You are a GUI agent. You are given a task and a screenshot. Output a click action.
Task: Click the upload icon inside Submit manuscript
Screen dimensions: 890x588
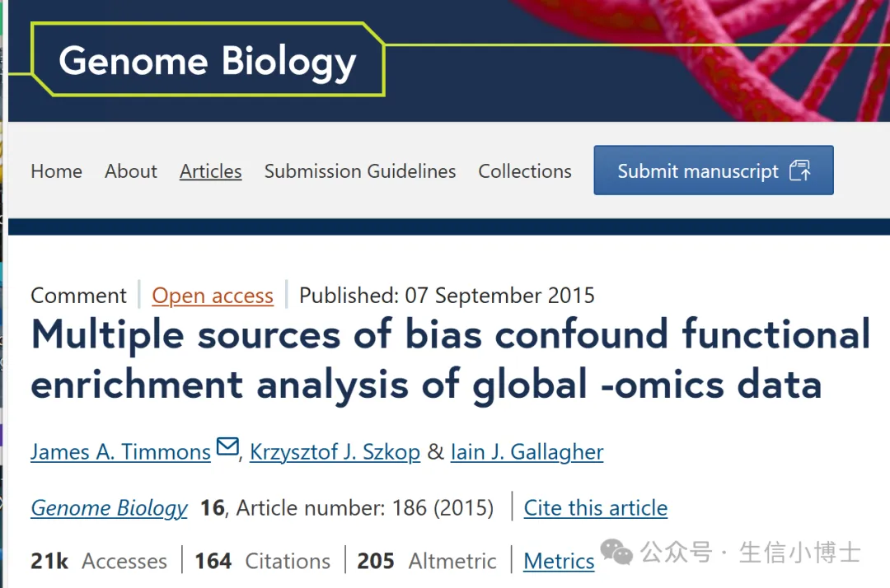tap(799, 170)
